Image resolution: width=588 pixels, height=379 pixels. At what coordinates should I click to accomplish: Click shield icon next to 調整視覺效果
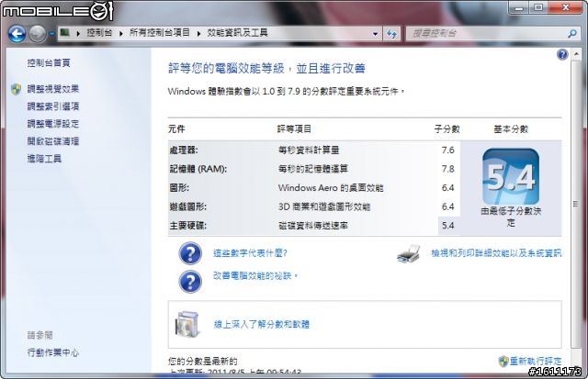(x=17, y=89)
